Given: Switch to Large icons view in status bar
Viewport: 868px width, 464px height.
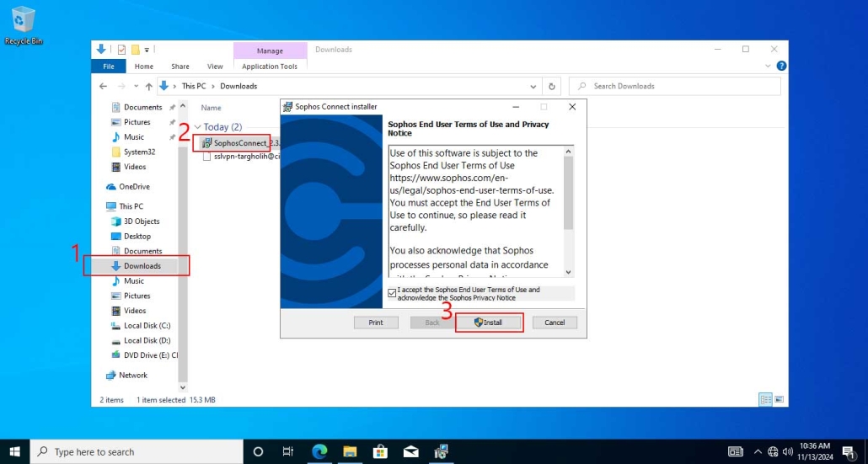Looking at the screenshot, I should [x=779, y=399].
